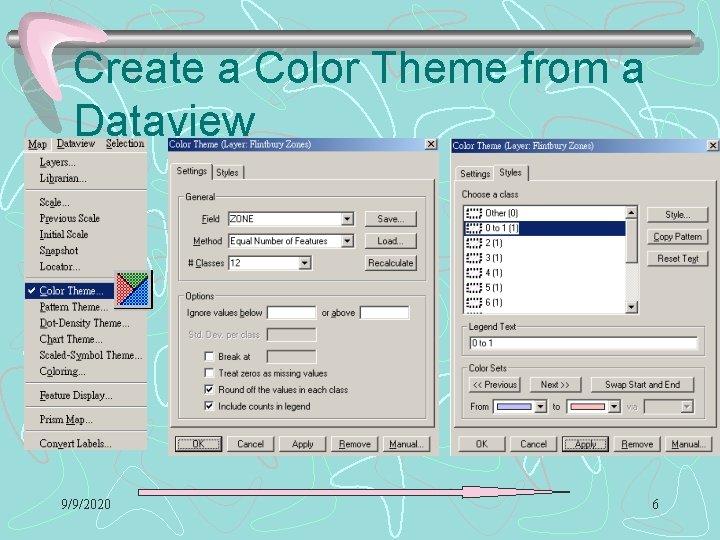Click the Ignore values below field

click(292, 313)
